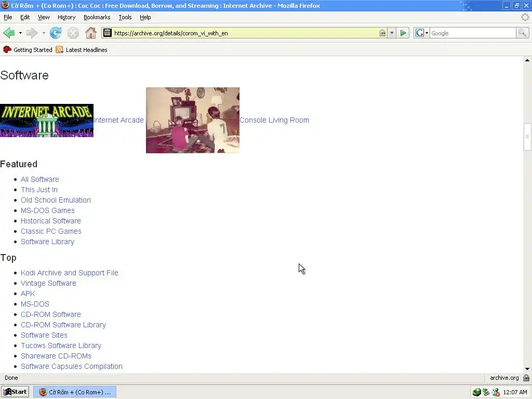Open the Shareware CD-ROMs link

tap(56, 356)
